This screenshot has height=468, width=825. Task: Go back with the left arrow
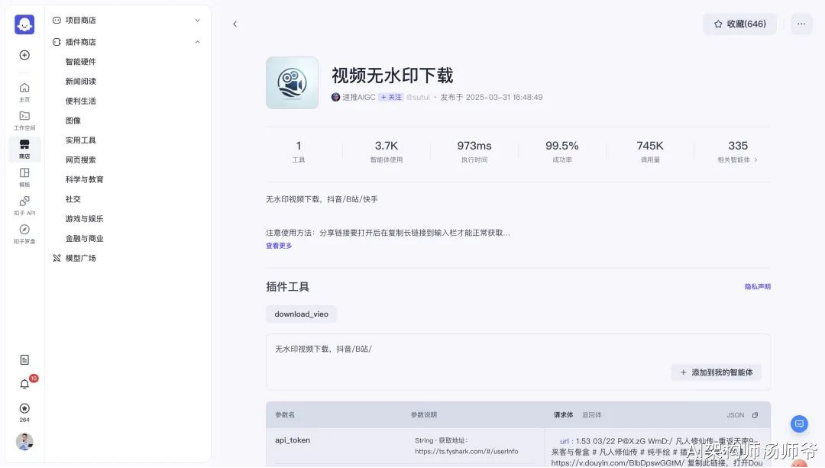point(235,24)
